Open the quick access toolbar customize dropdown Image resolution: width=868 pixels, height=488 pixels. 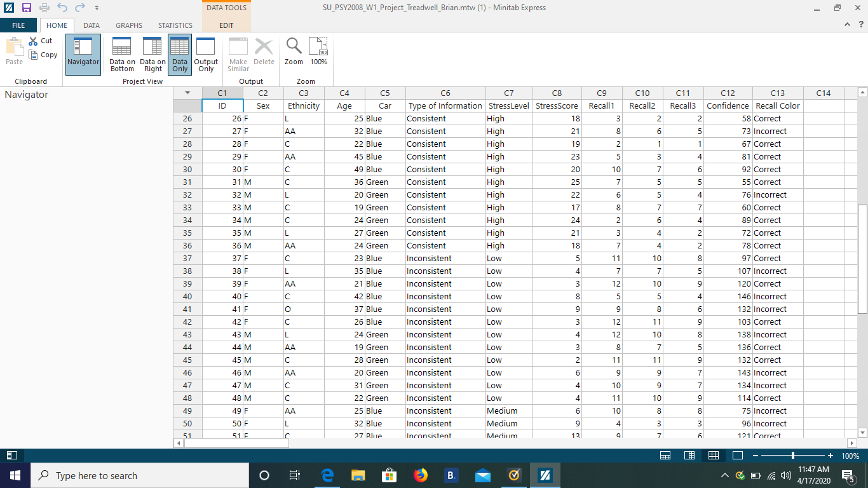(x=97, y=8)
